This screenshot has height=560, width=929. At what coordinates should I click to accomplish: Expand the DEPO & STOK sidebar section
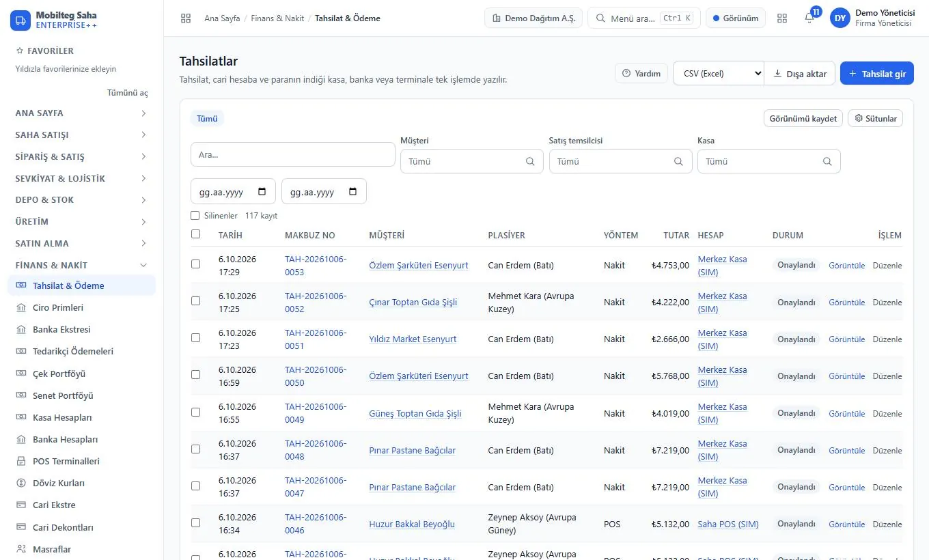pyautogui.click(x=81, y=200)
